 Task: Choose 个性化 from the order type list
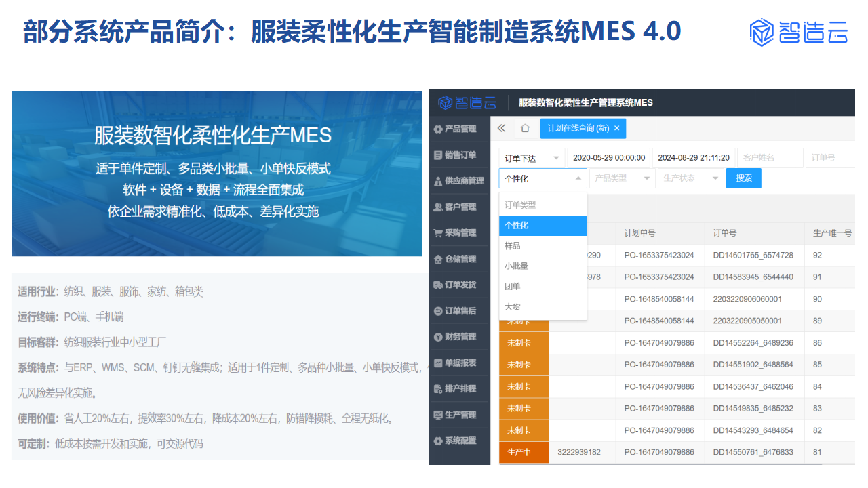pos(542,225)
